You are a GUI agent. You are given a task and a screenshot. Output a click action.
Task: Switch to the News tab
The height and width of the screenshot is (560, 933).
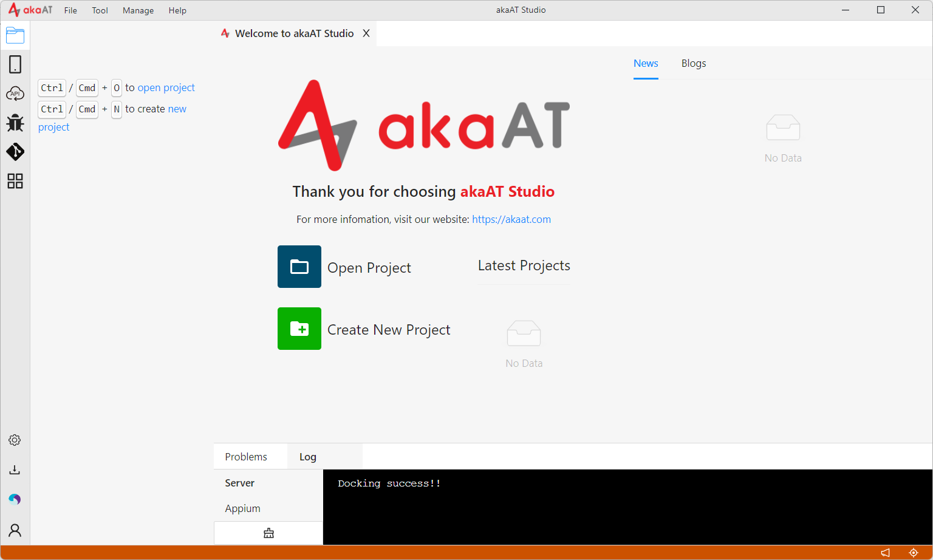coord(646,63)
